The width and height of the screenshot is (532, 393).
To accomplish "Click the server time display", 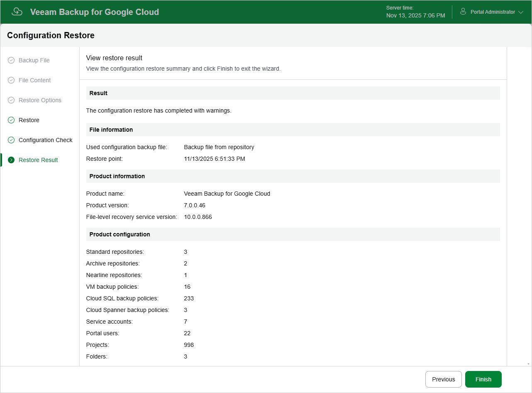I will coord(415,12).
